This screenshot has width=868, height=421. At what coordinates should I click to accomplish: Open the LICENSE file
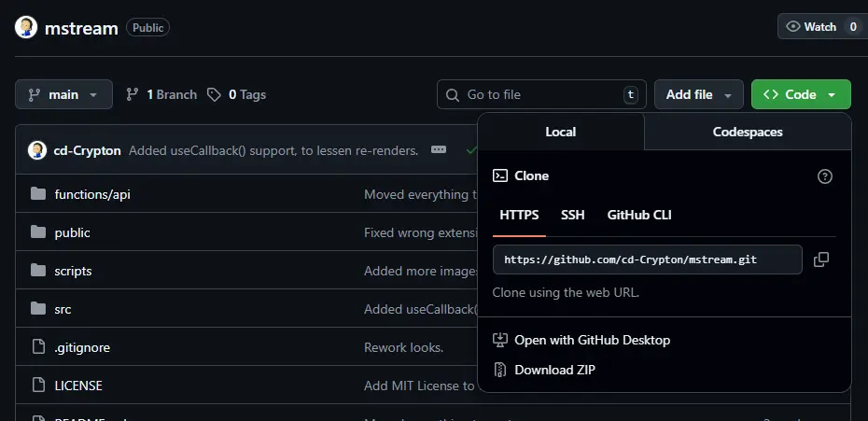pos(78,386)
